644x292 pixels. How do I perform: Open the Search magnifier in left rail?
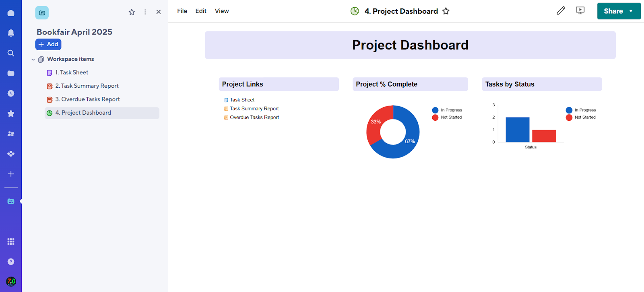pos(11,53)
